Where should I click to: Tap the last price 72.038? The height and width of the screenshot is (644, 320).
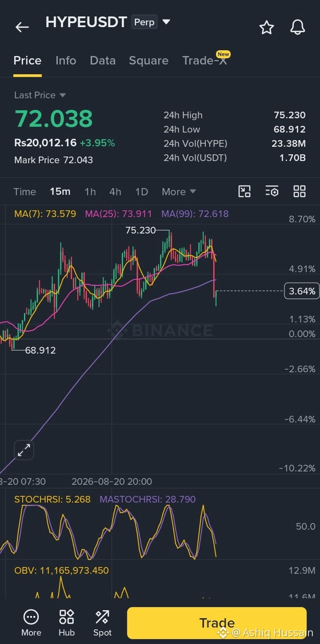pos(54,119)
